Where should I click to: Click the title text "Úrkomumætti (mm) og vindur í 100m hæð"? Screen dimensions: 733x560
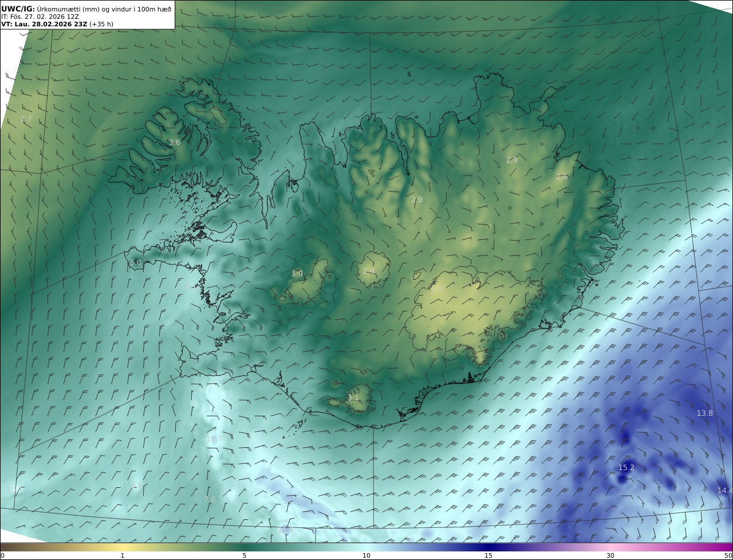pyautogui.click(x=104, y=9)
